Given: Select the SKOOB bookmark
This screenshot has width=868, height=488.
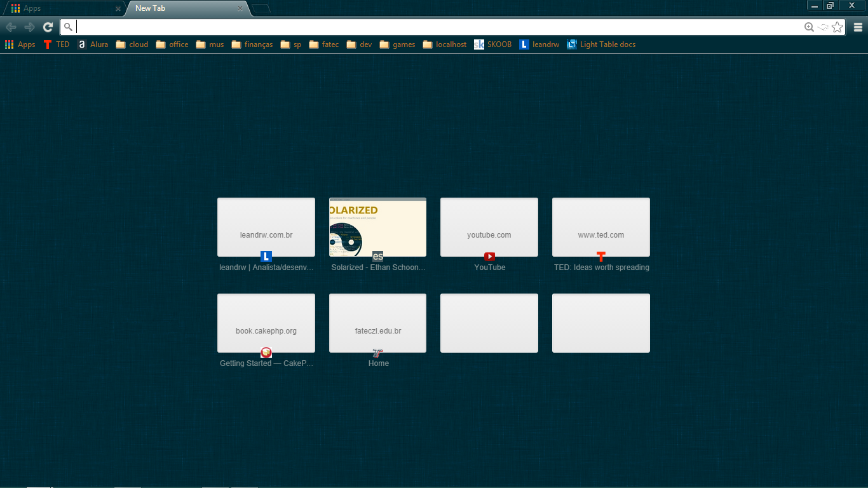Looking at the screenshot, I should (x=492, y=44).
